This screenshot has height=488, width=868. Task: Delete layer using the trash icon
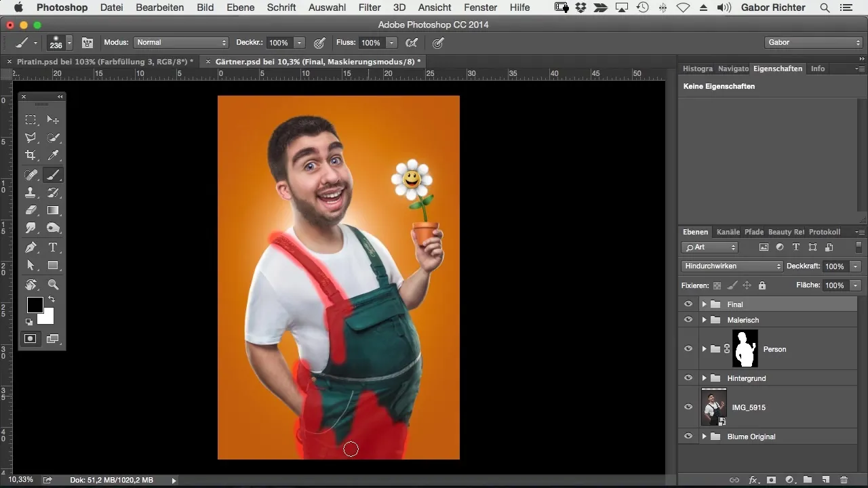click(844, 480)
